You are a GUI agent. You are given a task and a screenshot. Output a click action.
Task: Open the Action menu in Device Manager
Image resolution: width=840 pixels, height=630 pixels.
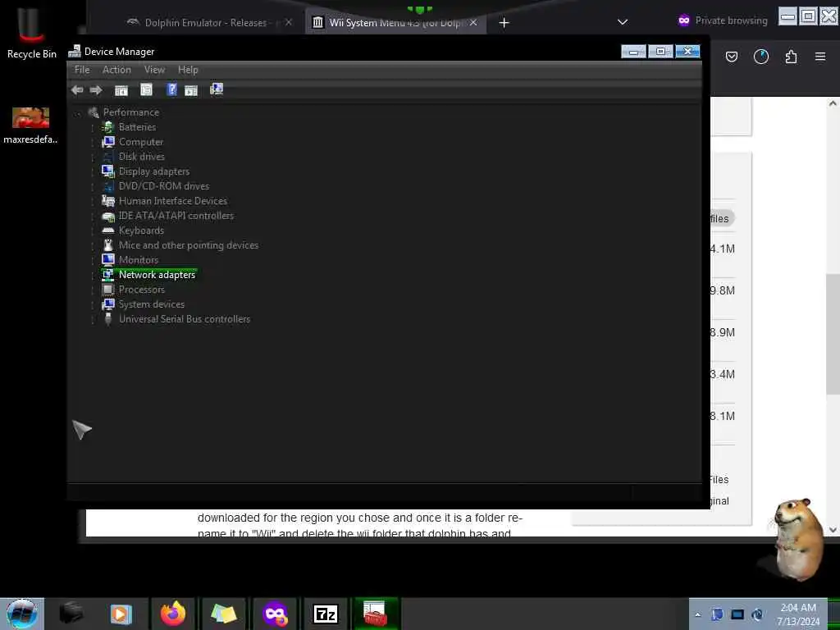pos(116,70)
